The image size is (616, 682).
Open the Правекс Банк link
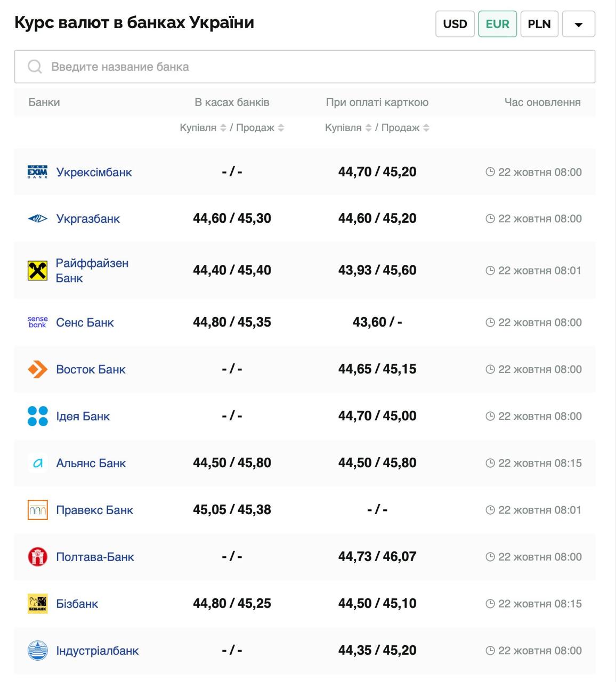point(95,510)
